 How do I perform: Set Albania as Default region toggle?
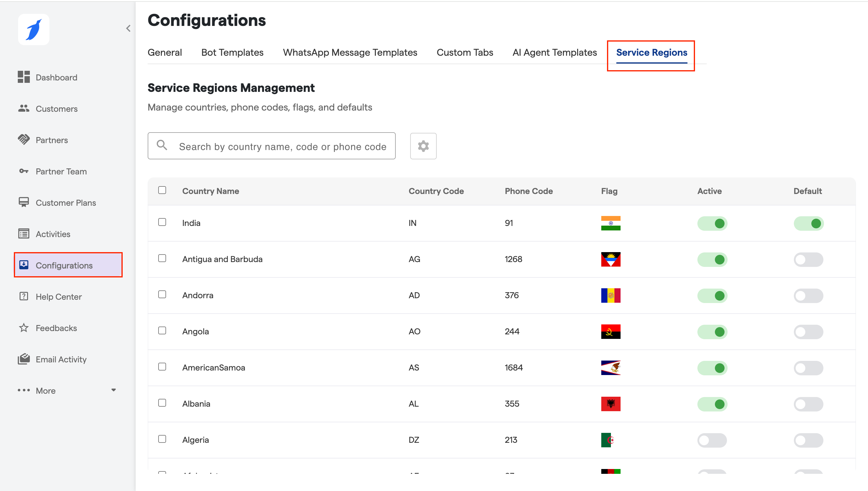pyautogui.click(x=808, y=404)
